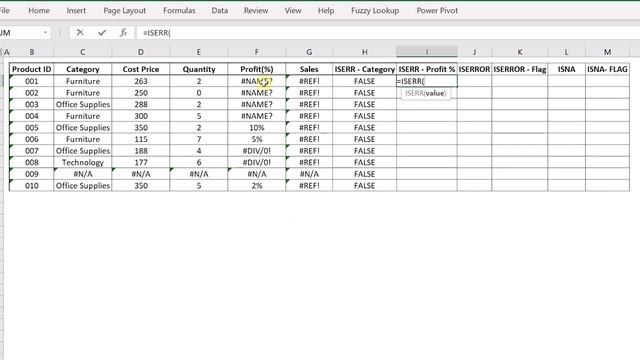Click the Cost Price header cell
This screenshot has height=360, width=640.
140,69
